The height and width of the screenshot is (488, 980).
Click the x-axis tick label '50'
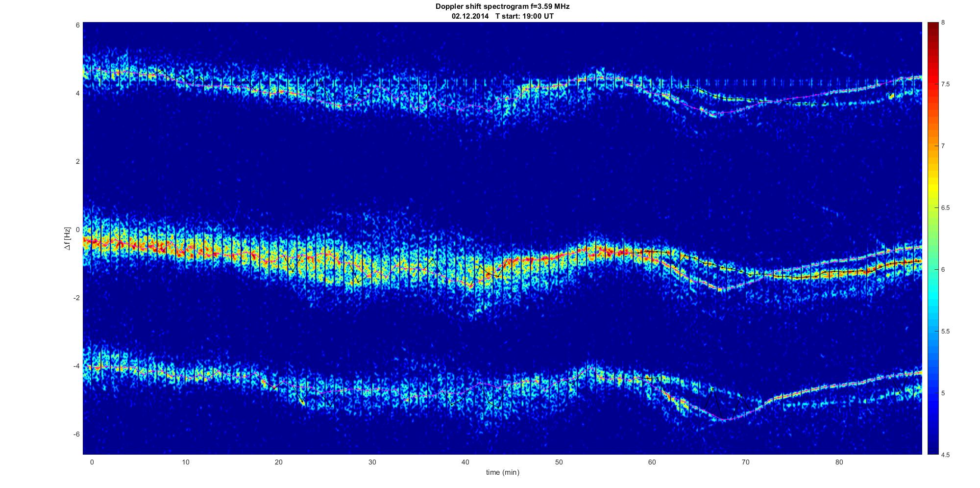[x=559, y=462]
